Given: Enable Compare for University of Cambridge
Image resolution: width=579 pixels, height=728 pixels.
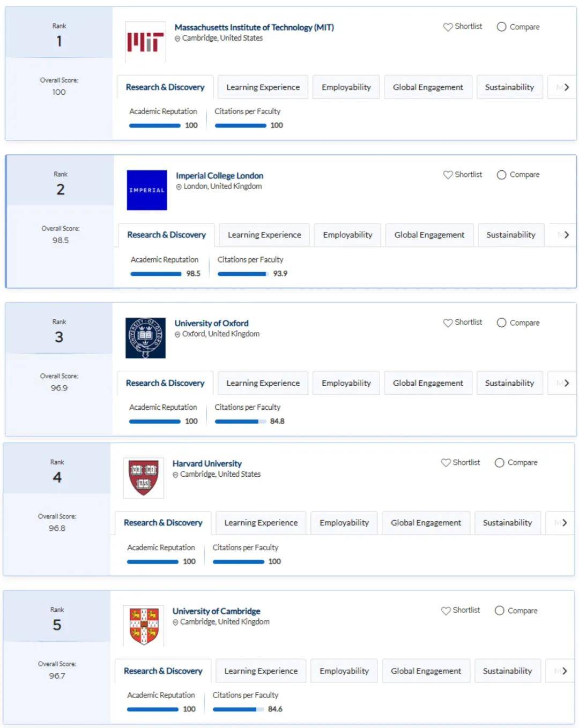Looking at the screenshot, I should (499, 611).
